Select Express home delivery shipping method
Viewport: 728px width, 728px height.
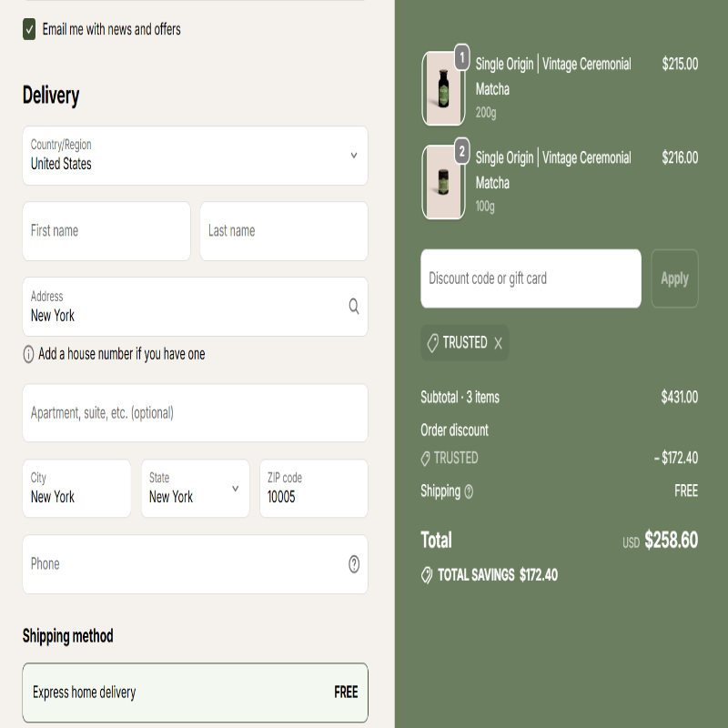pos(195,693)
